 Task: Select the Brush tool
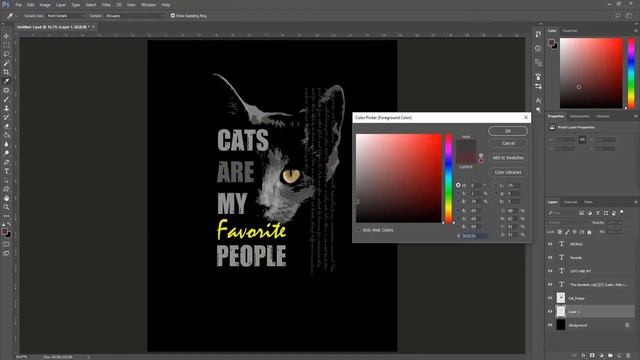[x=6, y=99]
